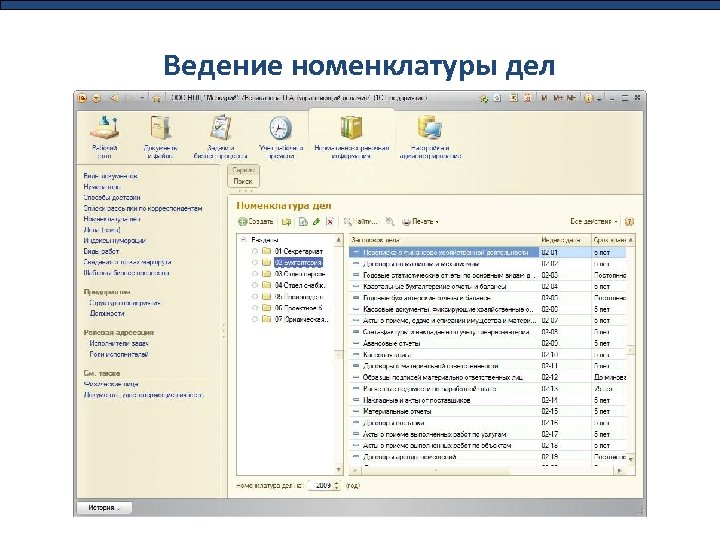Screen dimensions: 720x540
Task: Click the Создать button with green plus
Action: tap(256, 222)
